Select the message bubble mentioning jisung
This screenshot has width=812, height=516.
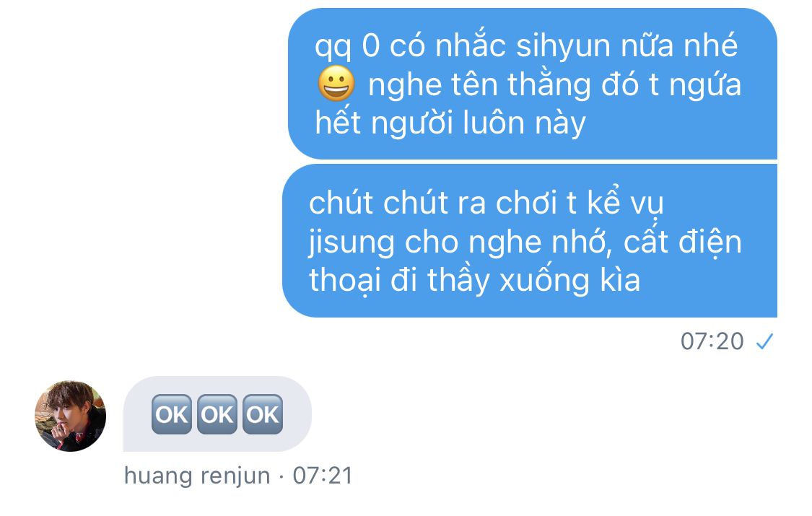pyautogui.click(x=530, y=240)
